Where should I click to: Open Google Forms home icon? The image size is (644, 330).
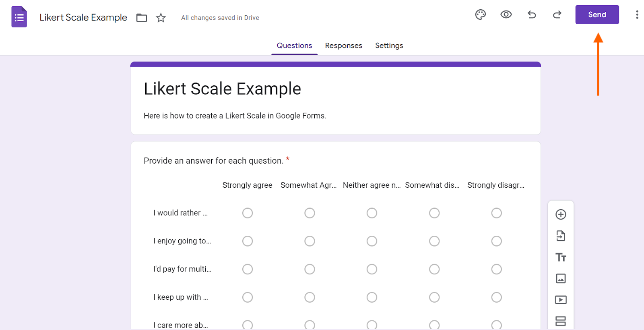click(19, 17)
